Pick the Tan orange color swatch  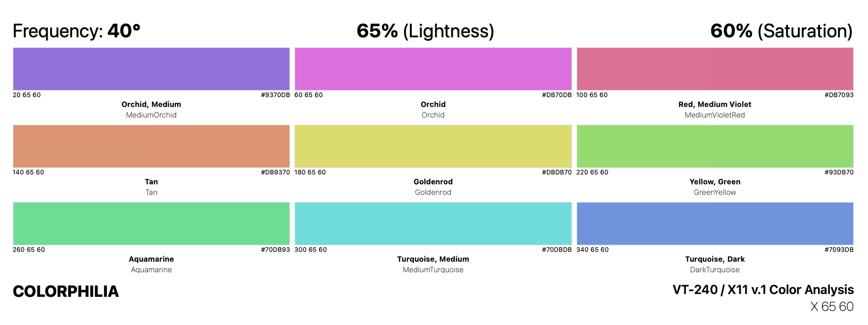pyautogui.click(x=151, y=146)
